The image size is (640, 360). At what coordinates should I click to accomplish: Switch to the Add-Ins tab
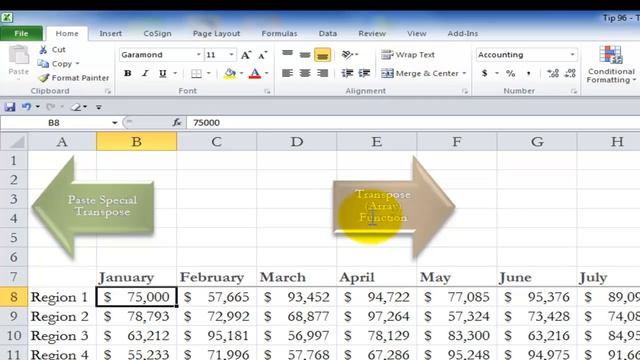(x=462, y=33)
